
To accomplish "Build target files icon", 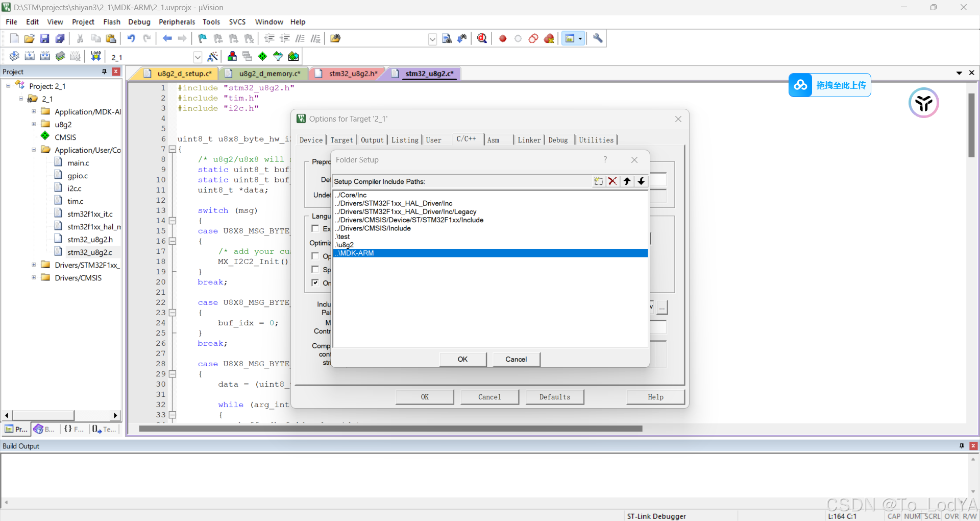I will pos(30,56).
